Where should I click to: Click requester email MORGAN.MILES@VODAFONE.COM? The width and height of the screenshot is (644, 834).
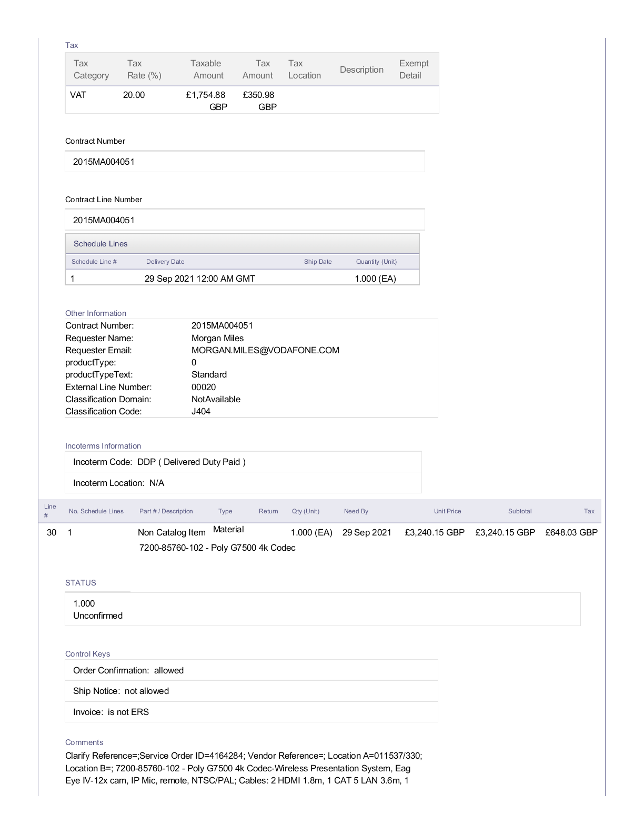265,350
